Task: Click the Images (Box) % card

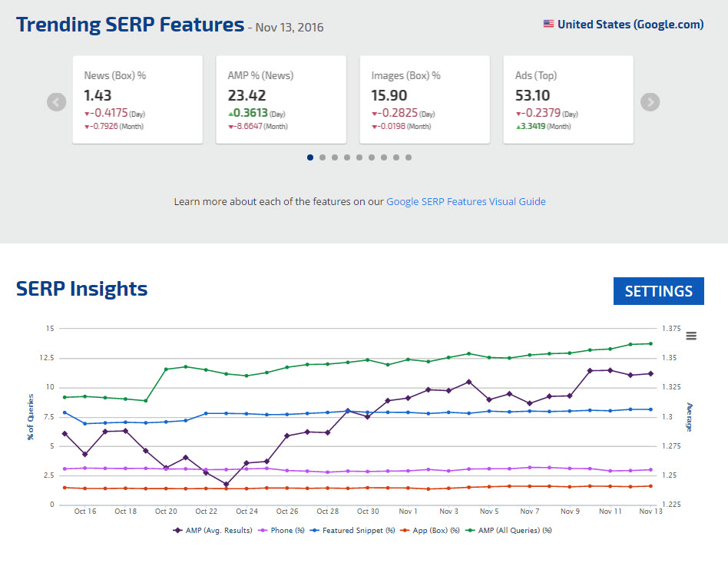Action: [x=425, y=99]
